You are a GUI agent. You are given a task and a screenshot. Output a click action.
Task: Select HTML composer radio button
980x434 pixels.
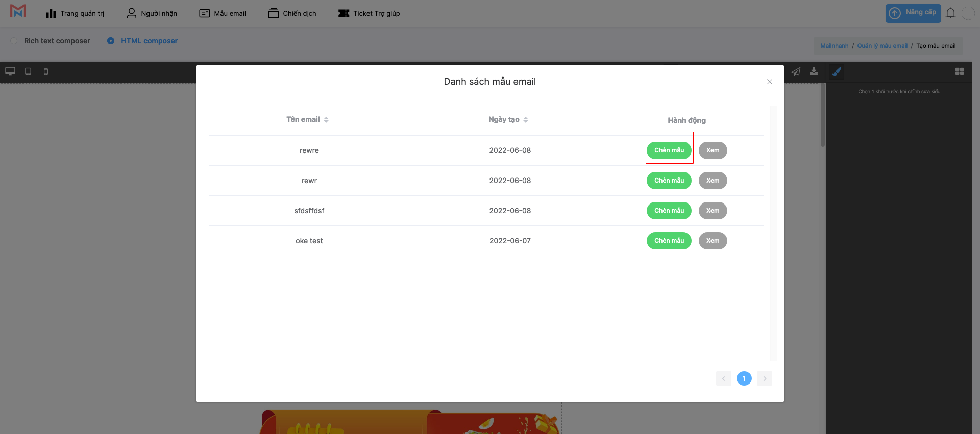click(x=111, y=41)
